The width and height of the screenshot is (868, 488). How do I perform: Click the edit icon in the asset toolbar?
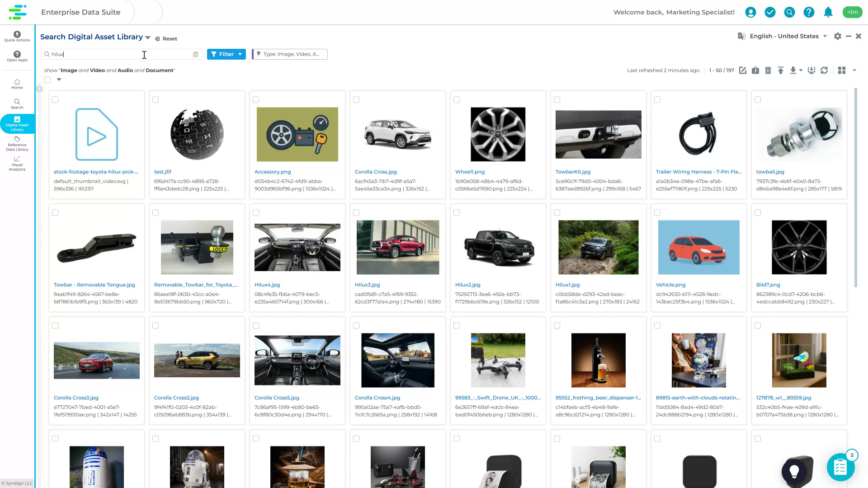[x=743, y=70]
